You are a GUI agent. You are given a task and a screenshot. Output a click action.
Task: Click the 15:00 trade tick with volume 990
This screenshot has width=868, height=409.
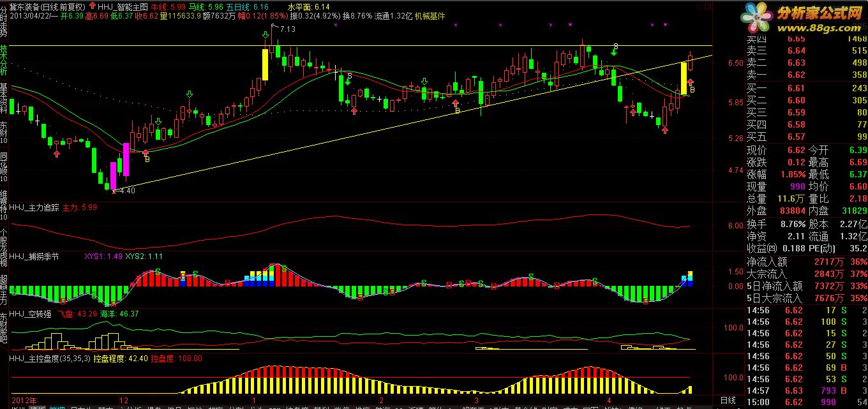pos(807,401)
